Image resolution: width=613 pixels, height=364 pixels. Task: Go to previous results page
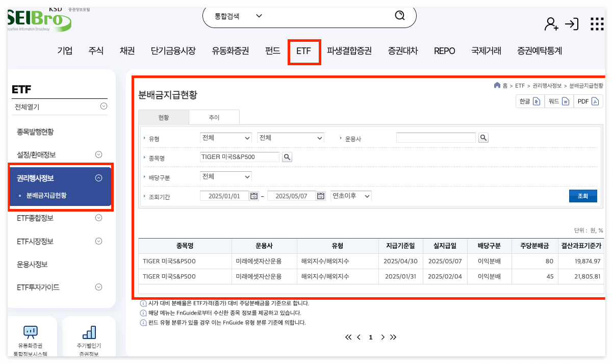[x=359, y=337]
